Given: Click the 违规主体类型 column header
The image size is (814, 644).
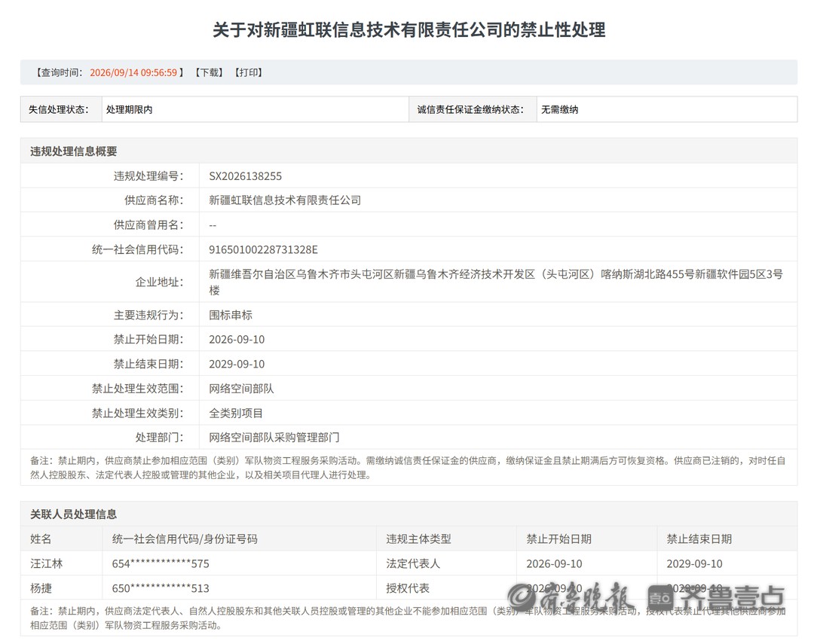Looking at the screenshot, I should point(418,539).
